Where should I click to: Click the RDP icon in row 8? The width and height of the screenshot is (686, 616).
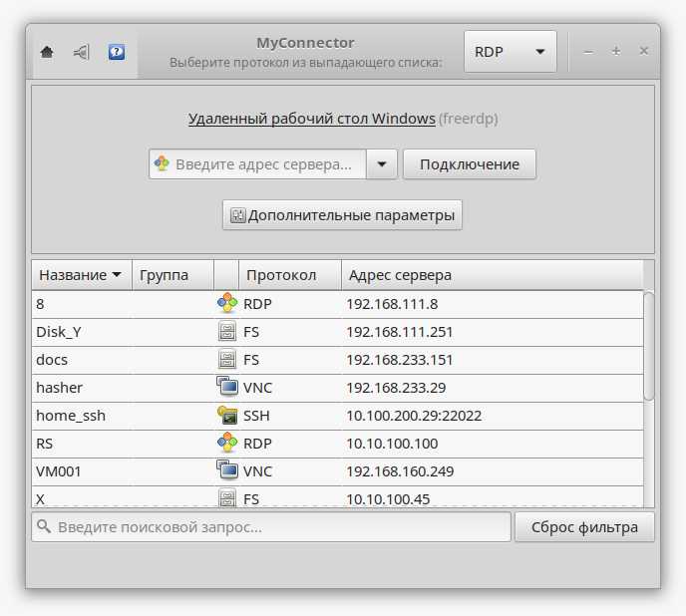tap(227, 303)
